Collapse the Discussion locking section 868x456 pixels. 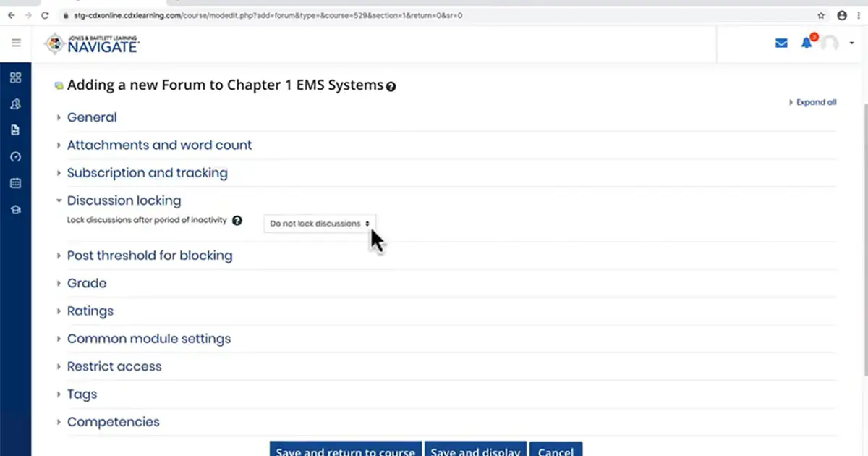(124, 200)
